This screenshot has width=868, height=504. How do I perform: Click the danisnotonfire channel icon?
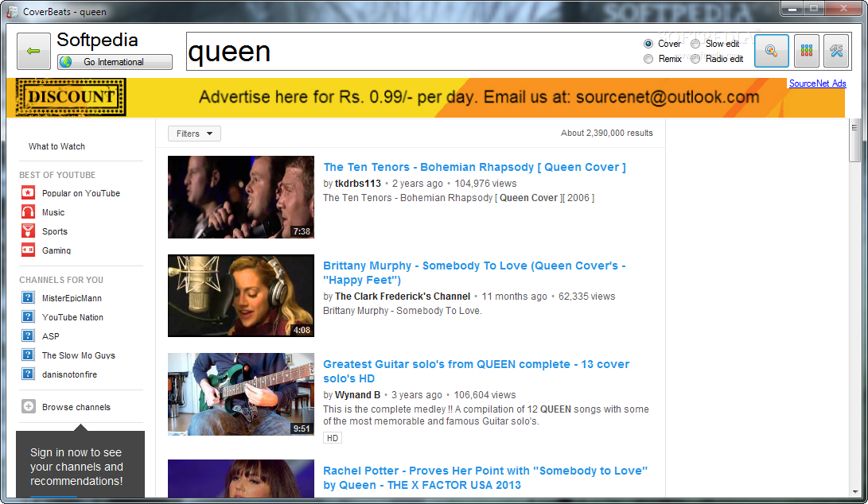click(28, 374)
